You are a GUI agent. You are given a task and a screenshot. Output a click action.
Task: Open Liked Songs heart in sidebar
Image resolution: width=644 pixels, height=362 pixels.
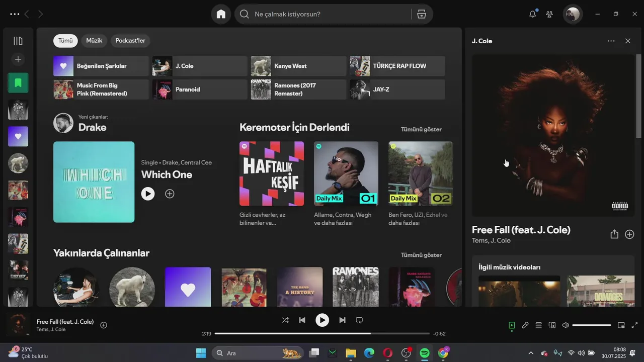pyautogui.click(x=18, y=136)
